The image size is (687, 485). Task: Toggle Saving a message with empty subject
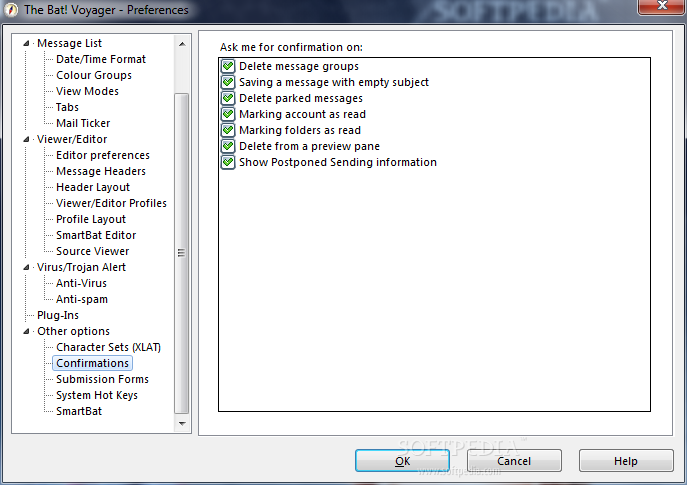pyautogui.click(x=228, y=82)
